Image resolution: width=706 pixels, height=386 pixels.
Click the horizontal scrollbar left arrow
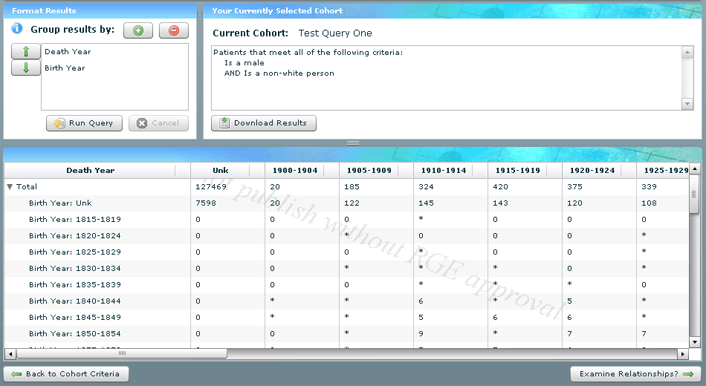[10, 354]
